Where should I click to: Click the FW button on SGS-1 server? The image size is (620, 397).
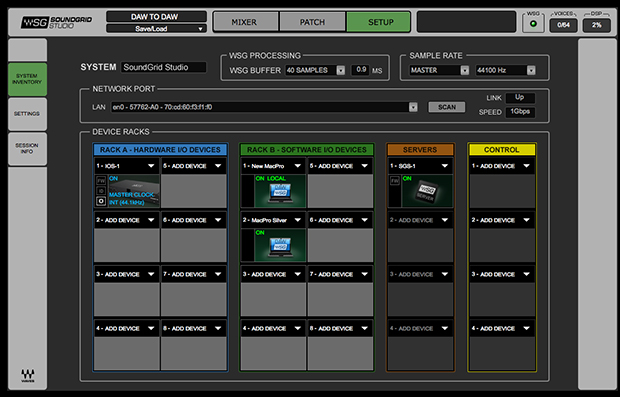pos(395,181)
